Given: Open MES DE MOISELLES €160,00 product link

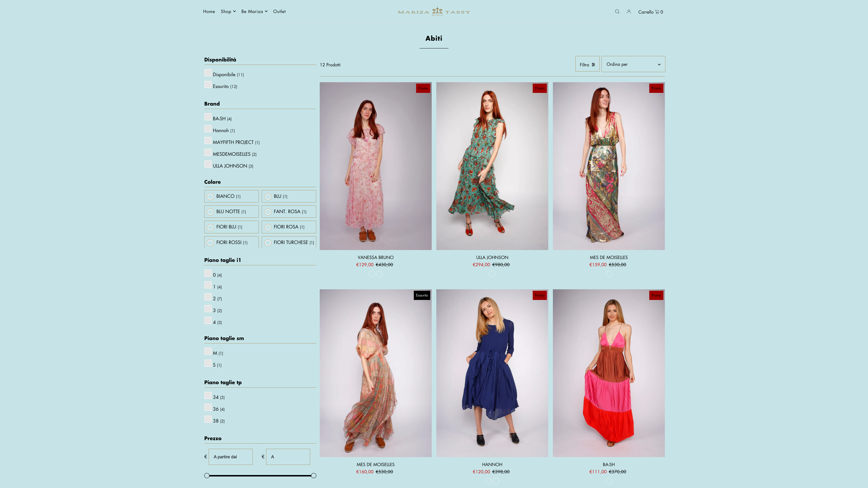Looking at the screenshot, I should click(375, 464).
